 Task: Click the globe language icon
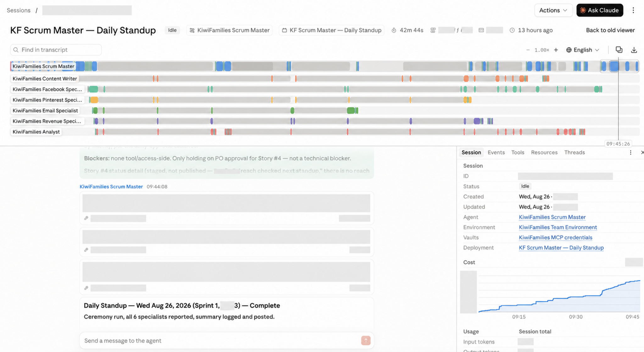click(569, 50)
